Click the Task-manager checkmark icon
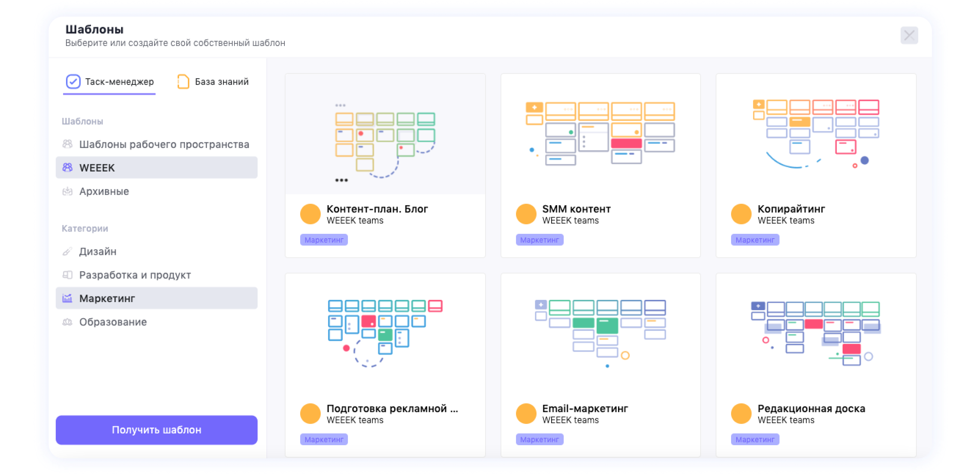This screenshot has height=475, width=980. tap(73, 81)
